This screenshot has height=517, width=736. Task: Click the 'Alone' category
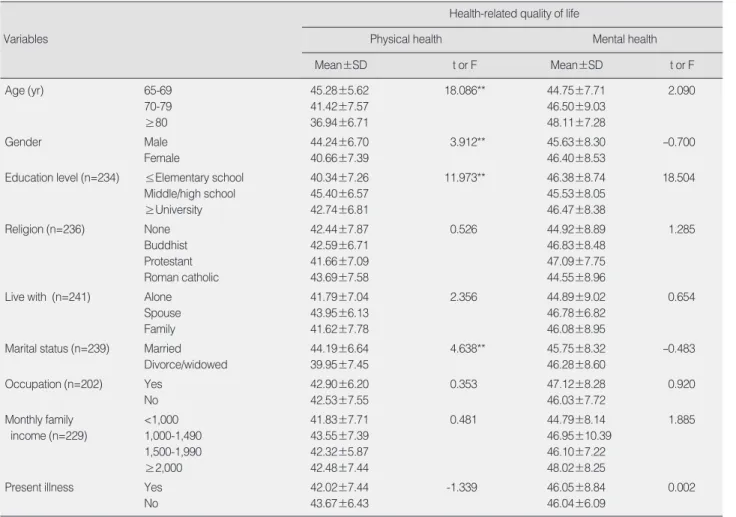(x=158, y=297)
